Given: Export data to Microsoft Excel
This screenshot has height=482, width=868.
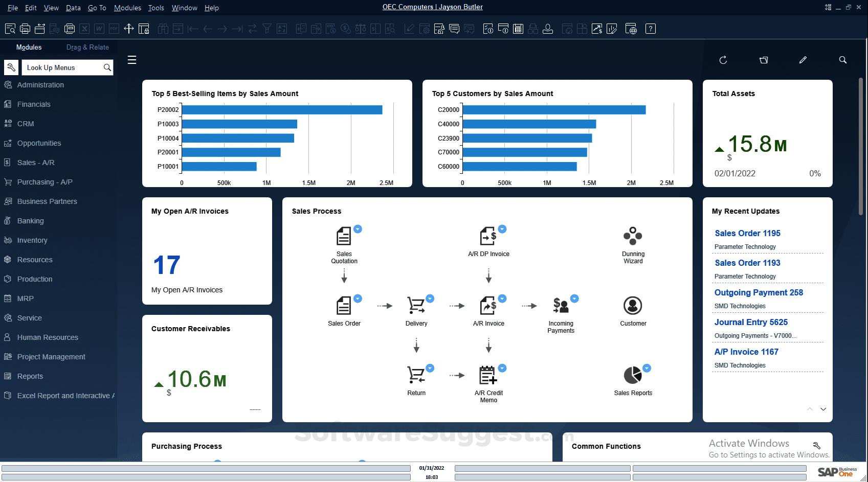Looking at the screenshot, I should point(84,29).
